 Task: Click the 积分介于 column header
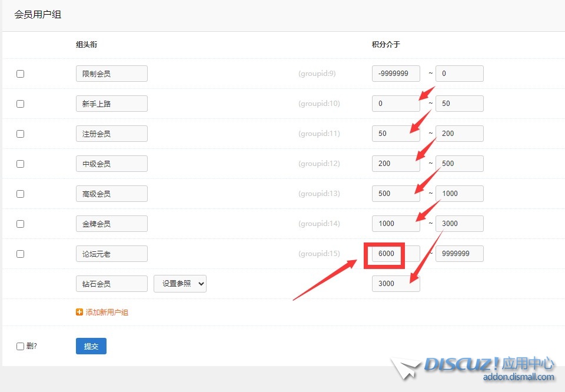click(x=386, y=45)
